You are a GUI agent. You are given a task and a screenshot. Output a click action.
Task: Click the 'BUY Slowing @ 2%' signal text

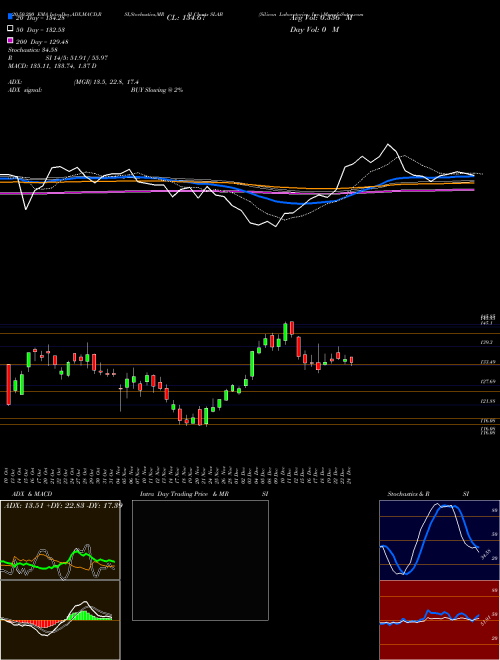tap(157, 90)
